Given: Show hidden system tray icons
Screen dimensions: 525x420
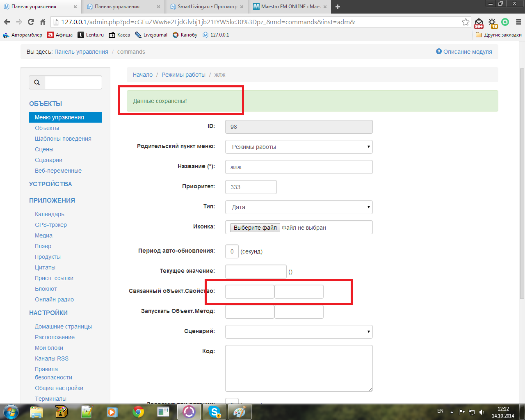Looking at the screenshot, I should tap(452, 412).
